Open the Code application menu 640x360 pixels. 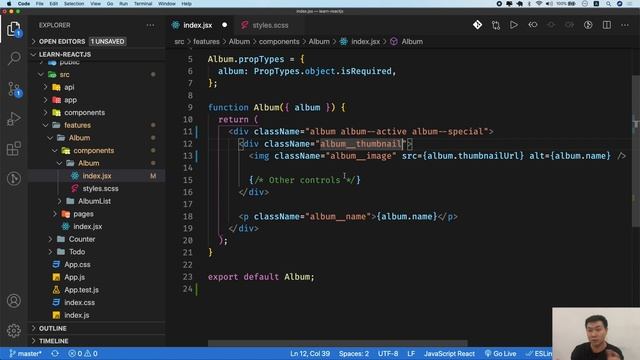pyautogui.click(x=24, y=4)
